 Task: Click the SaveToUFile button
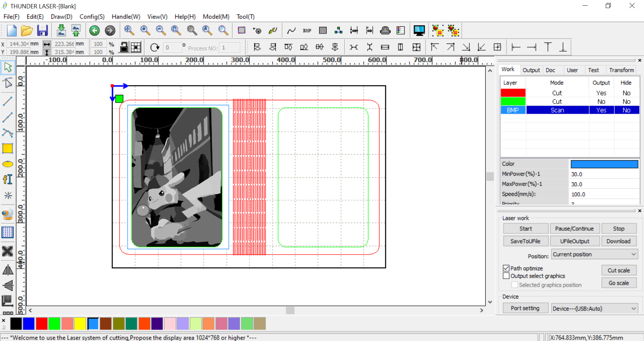click(x=526, y=241)
